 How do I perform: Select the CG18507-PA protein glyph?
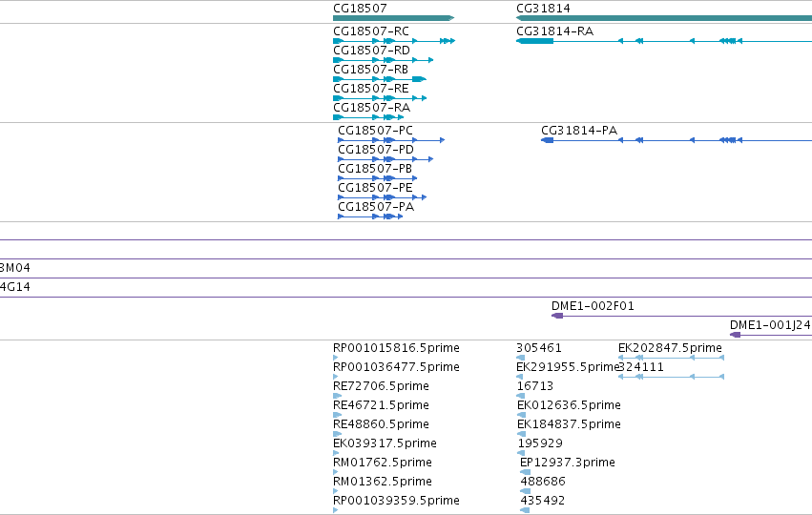click(x=370, y=216)
